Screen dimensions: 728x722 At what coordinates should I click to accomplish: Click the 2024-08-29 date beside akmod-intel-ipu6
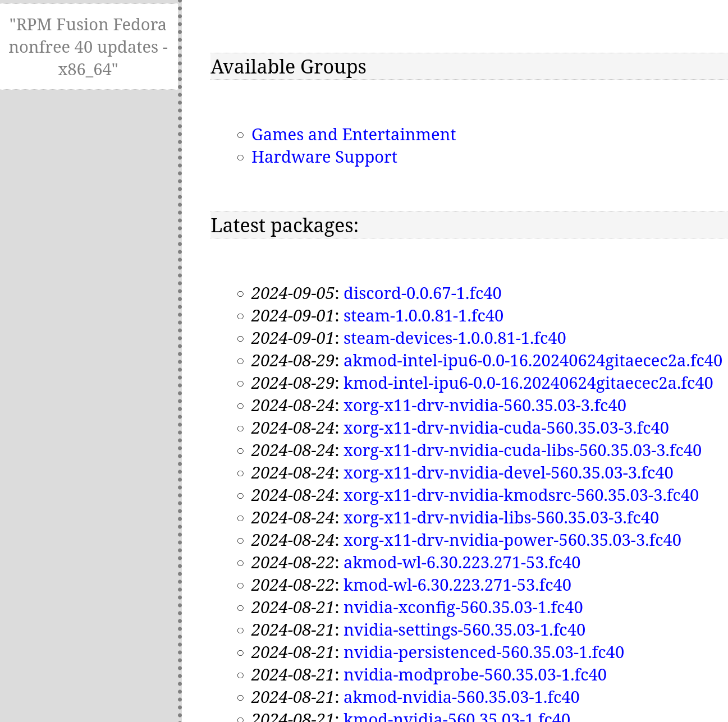tap(293, 361)
